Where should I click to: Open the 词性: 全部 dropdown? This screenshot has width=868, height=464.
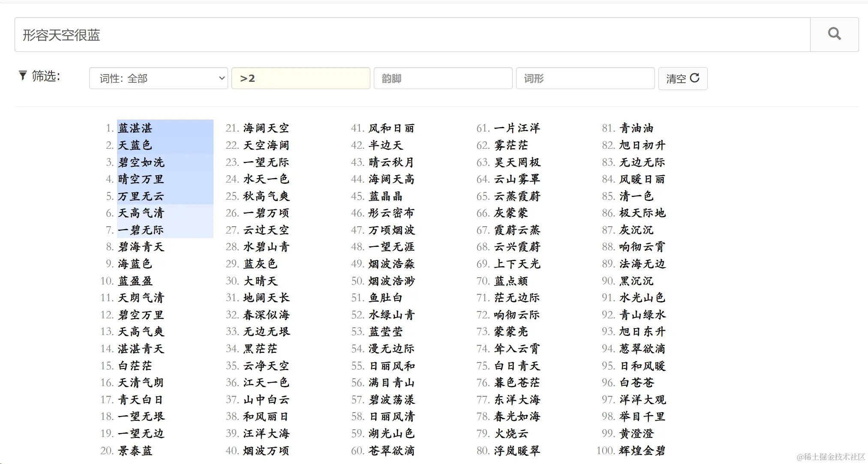(158, 78)
